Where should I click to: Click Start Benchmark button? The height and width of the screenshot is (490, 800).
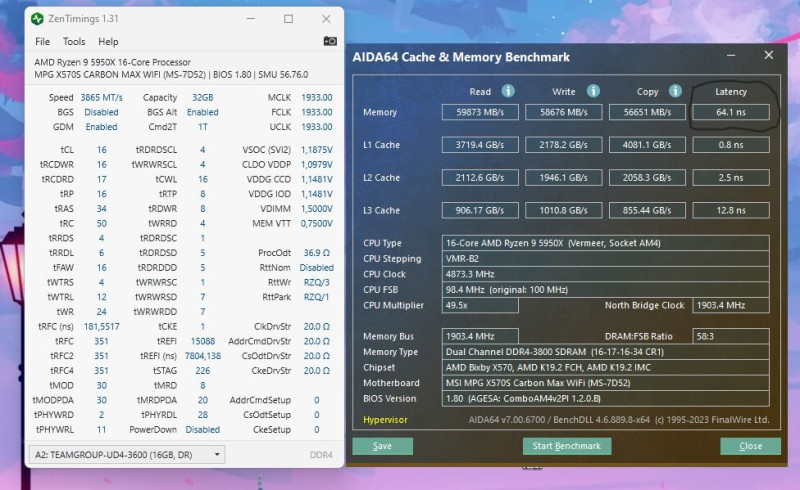click(x=567, y=446)
